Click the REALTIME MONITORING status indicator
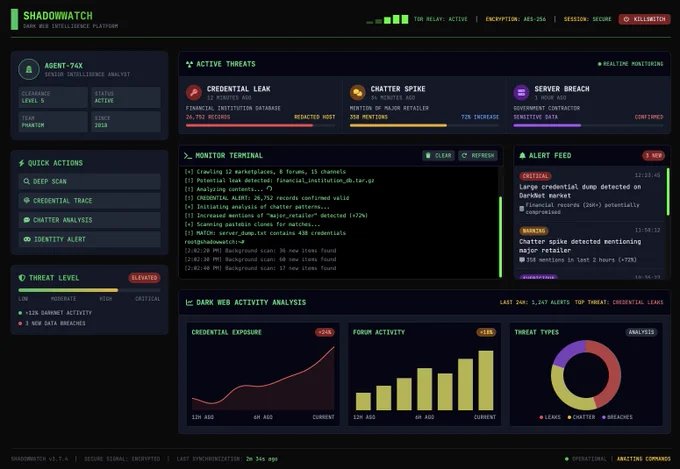This screenshot has height=469, width=680. point(630,64)
